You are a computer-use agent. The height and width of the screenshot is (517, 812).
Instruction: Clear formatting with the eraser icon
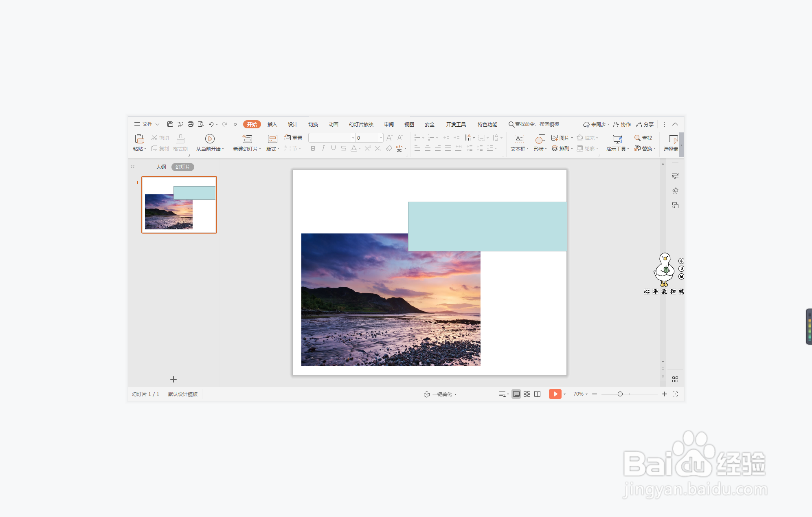click(389, 149)
